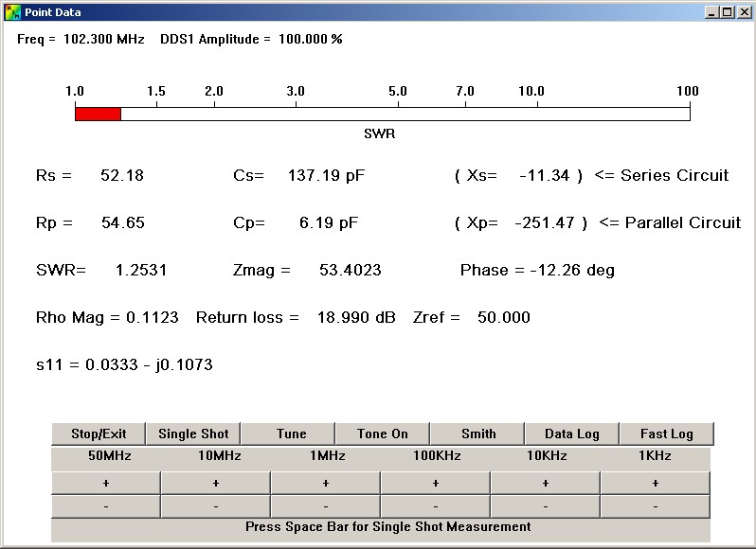Decrease frequency by 1KHz with minus
This screenshot has height=549, width=756.
click(x=655, y=506)
